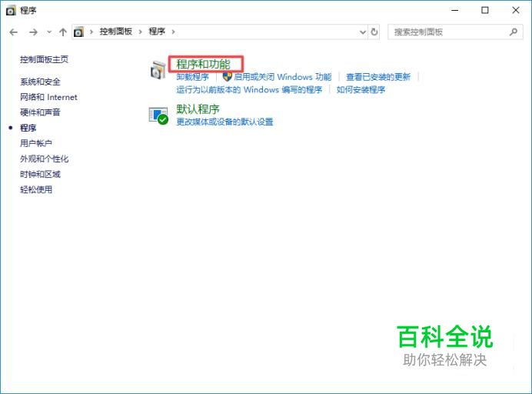532x394 pixels.
Task: Click the back navigation arrow
Action: 14,32
